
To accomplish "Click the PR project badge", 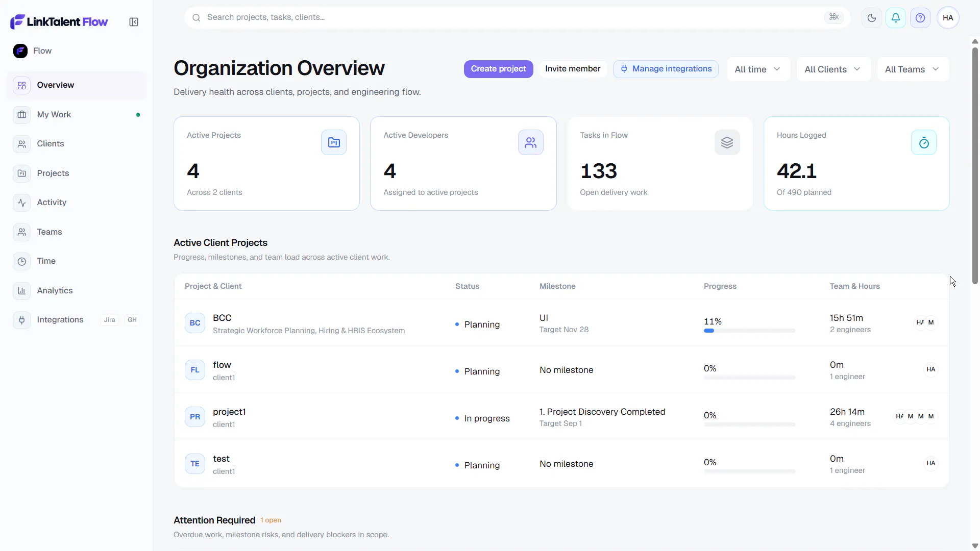I will (195, 417).
